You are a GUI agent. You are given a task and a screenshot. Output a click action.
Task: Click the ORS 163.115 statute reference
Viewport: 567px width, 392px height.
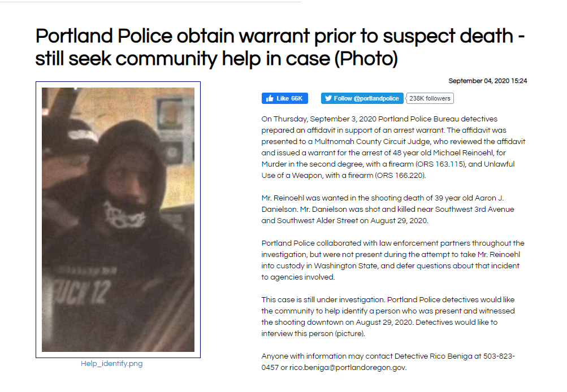point(440,164)
